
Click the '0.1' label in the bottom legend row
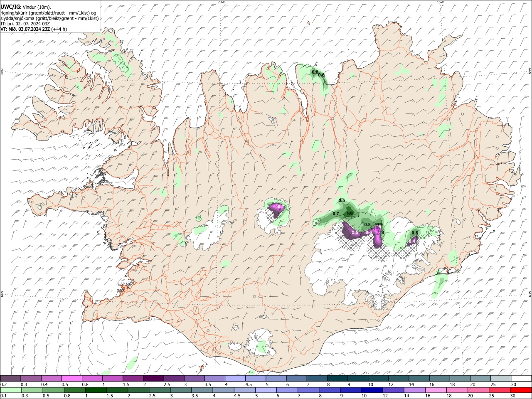4,396
